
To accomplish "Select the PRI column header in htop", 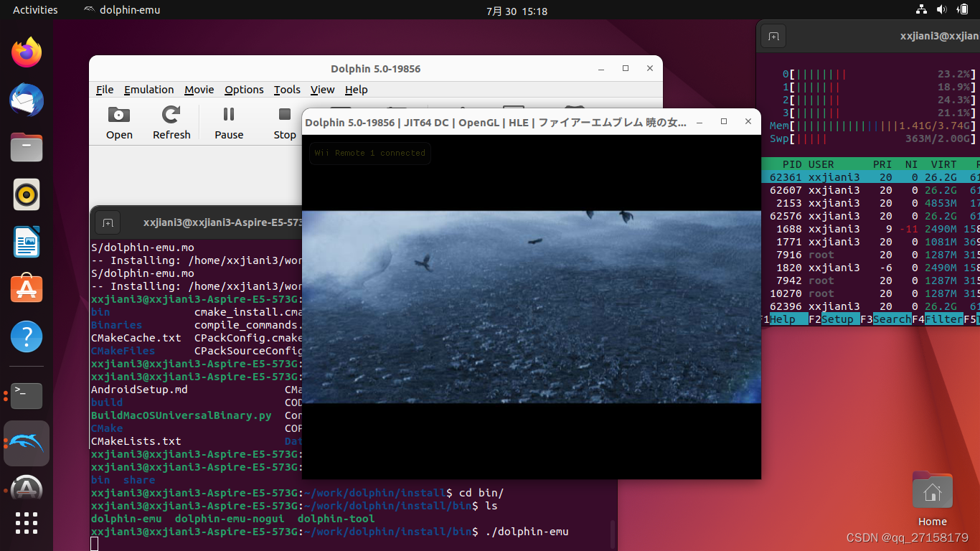I will click(x=882, y=164).
